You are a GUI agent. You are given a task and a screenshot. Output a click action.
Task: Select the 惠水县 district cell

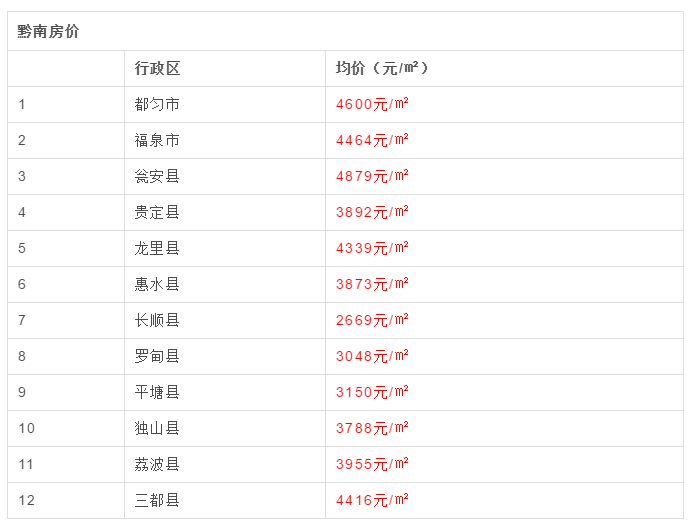pyautogui.click(x=157, y=284)
